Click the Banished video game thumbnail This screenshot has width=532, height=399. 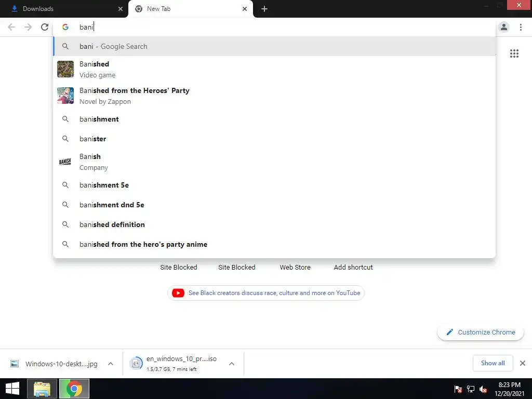click(65, 69)
